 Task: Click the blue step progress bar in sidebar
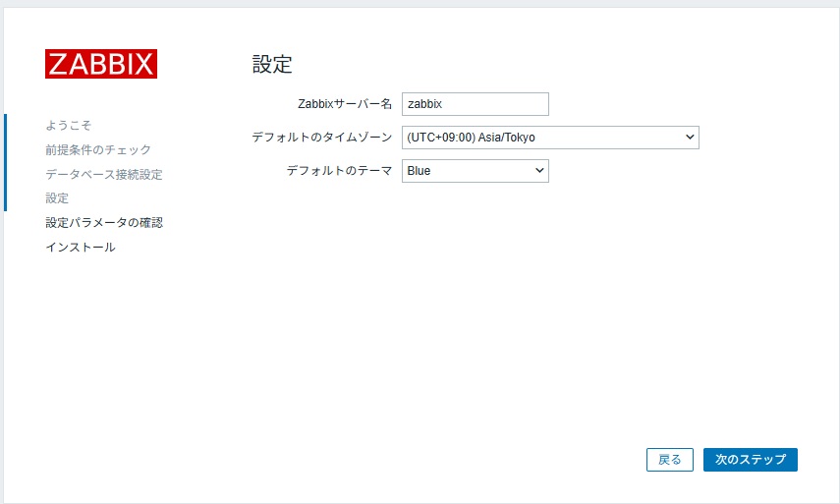click(x=5, y=162)
